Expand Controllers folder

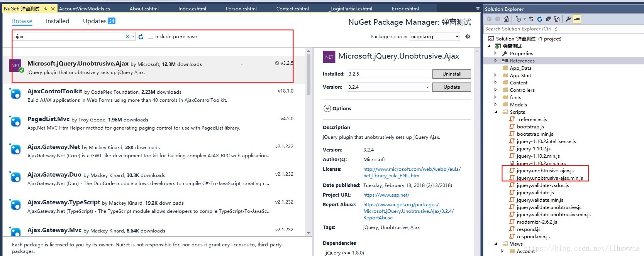click(x=496, y=90)
